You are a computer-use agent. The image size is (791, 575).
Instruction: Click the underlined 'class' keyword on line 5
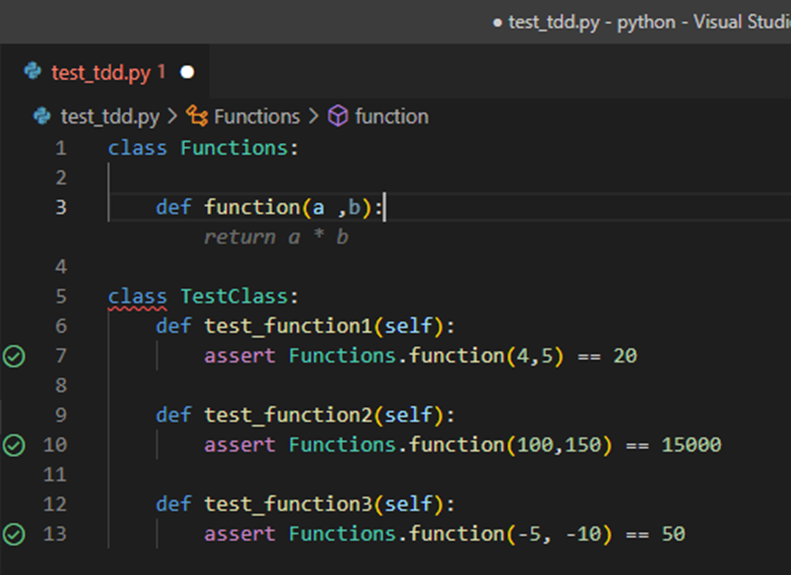[137, 297]
